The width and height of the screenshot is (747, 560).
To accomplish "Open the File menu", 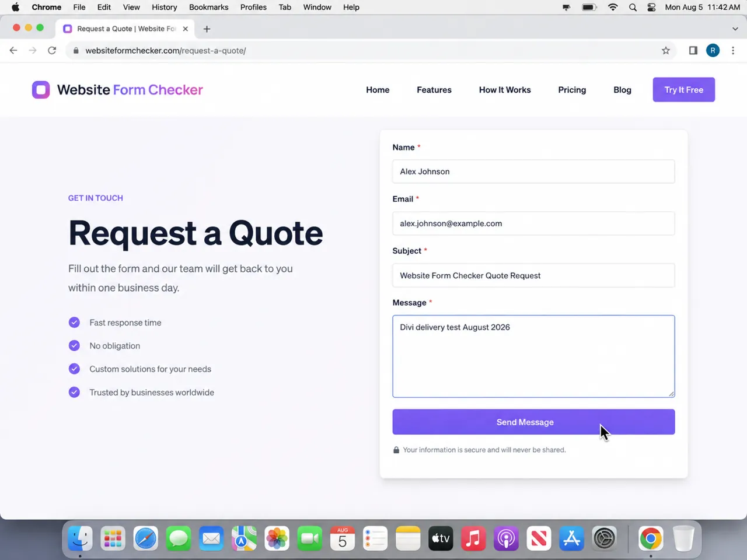I will click(x=79, y=8).
